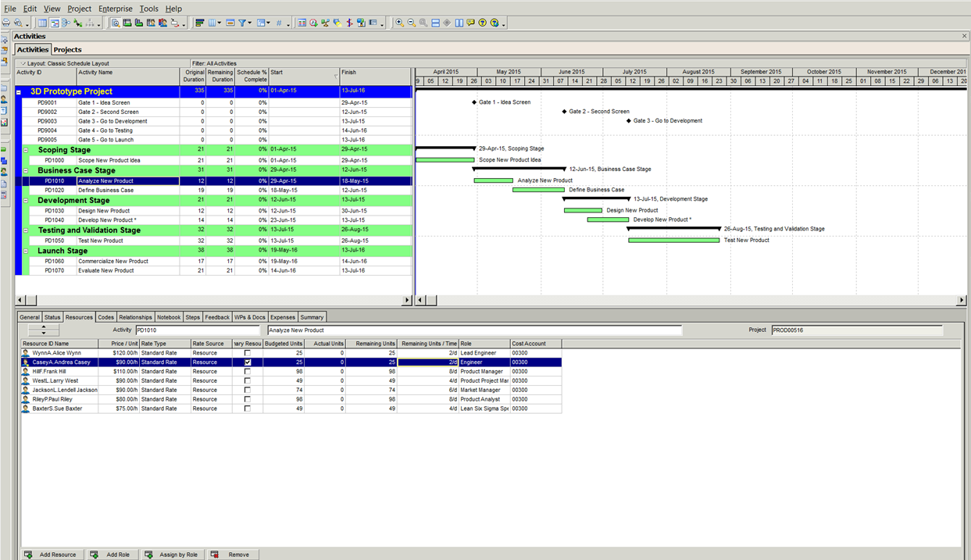Collapse the Launch Stage group
Image resolution: width=971 pixels, height=560 pixels.
26,251
